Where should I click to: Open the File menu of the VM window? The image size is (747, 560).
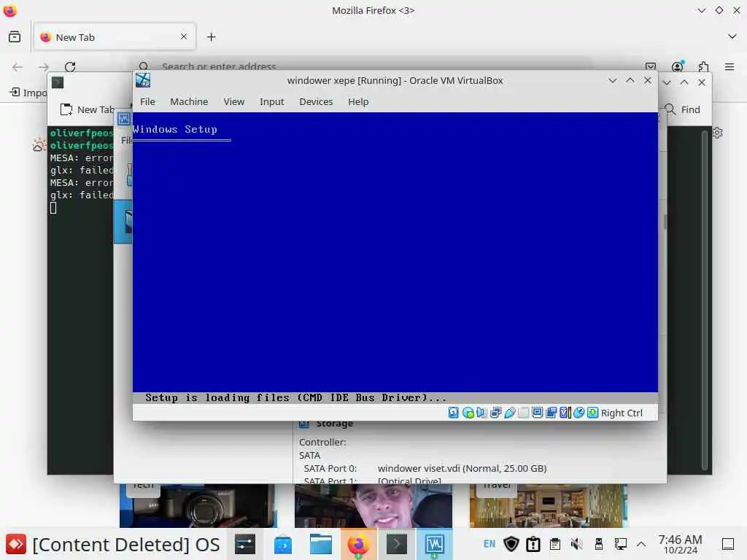click(147, 101)
